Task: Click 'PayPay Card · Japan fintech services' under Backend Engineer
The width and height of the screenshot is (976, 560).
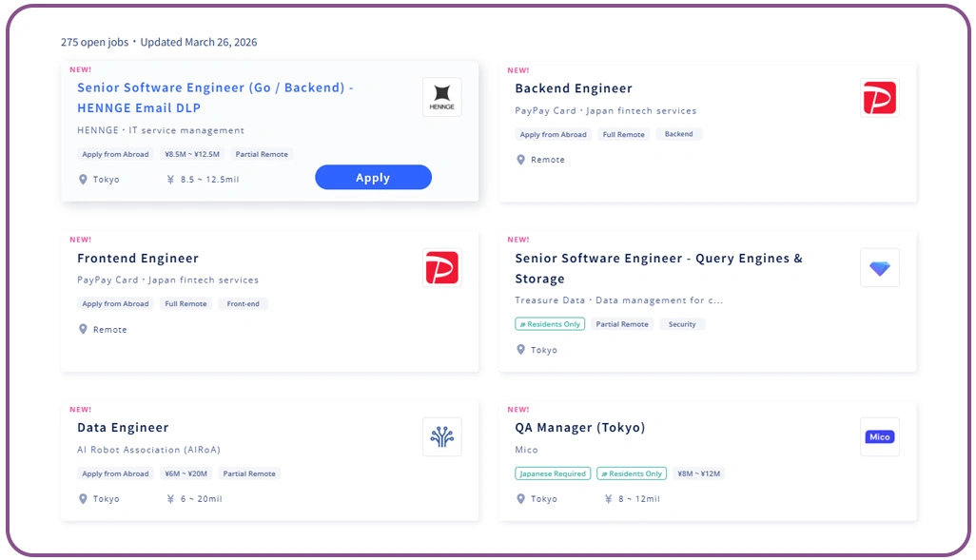Action: click(x=606, y=110)
